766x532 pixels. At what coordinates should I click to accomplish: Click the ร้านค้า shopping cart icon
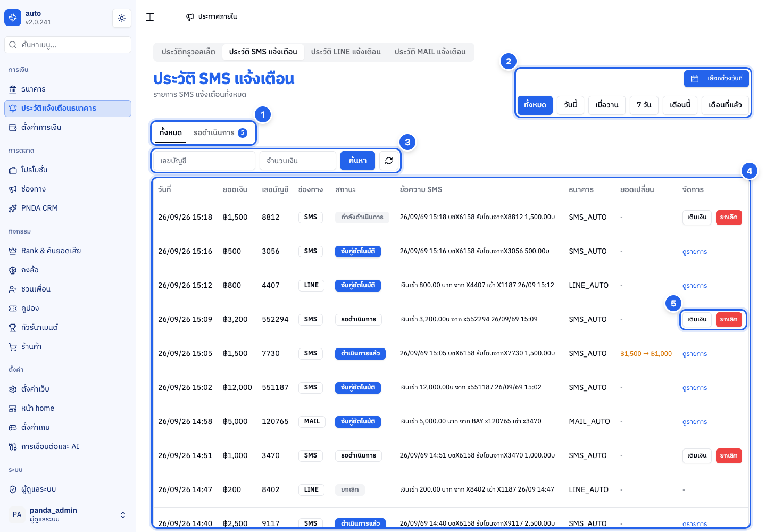tap(13, 346)
